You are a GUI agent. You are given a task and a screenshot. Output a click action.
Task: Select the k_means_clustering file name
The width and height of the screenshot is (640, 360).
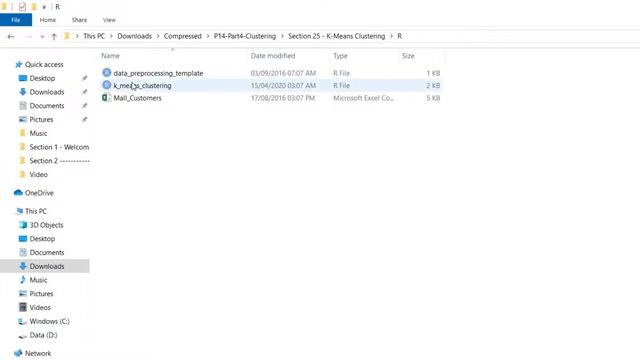[142, 85]
